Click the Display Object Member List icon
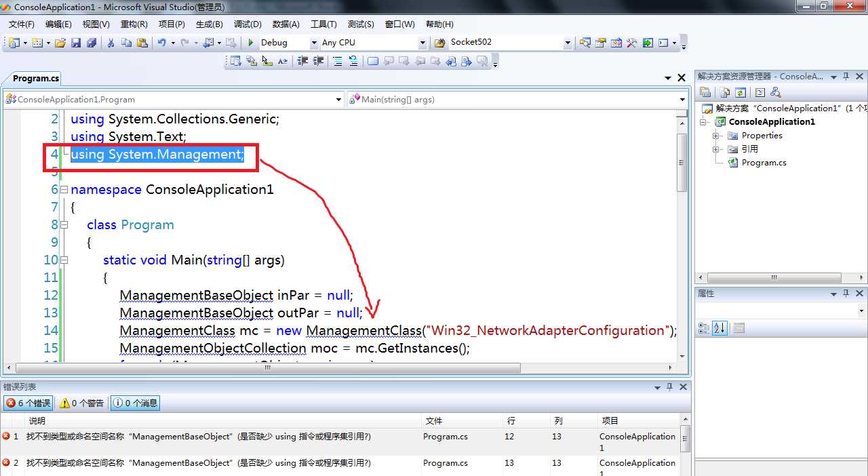The width and height of the screenshot is (868, 476). 235,61
